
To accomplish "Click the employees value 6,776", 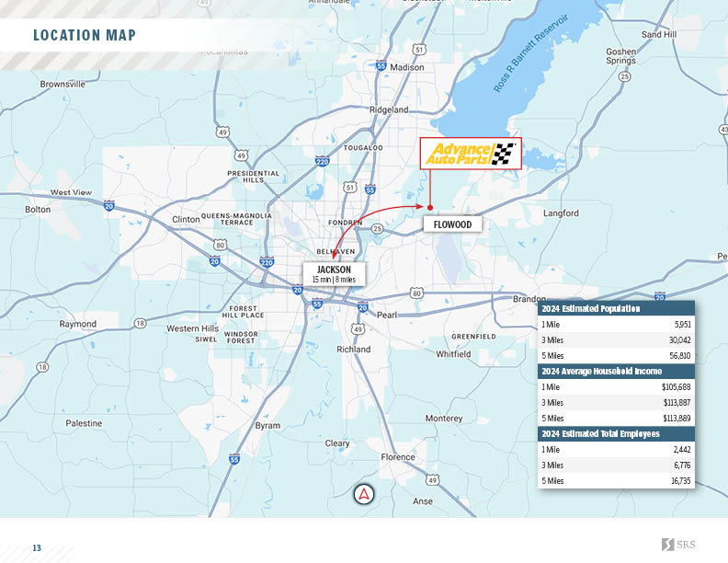I will 682,465.
